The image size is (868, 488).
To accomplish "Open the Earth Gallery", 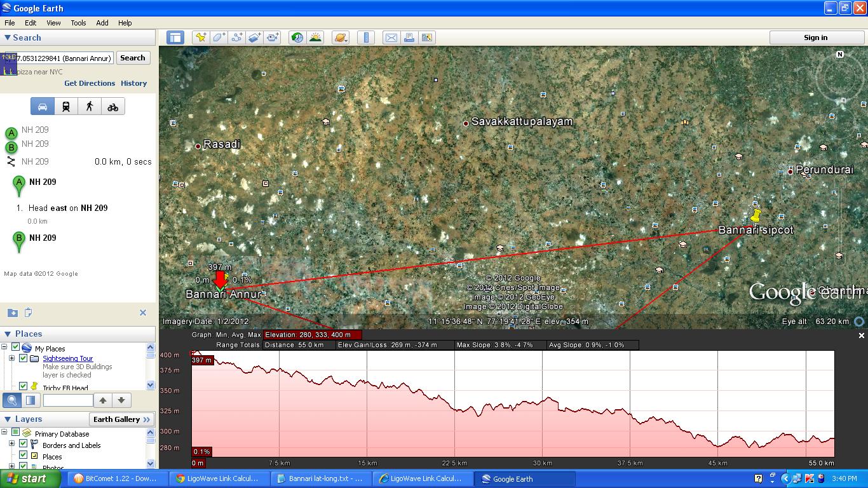I will tap(122, 419).
